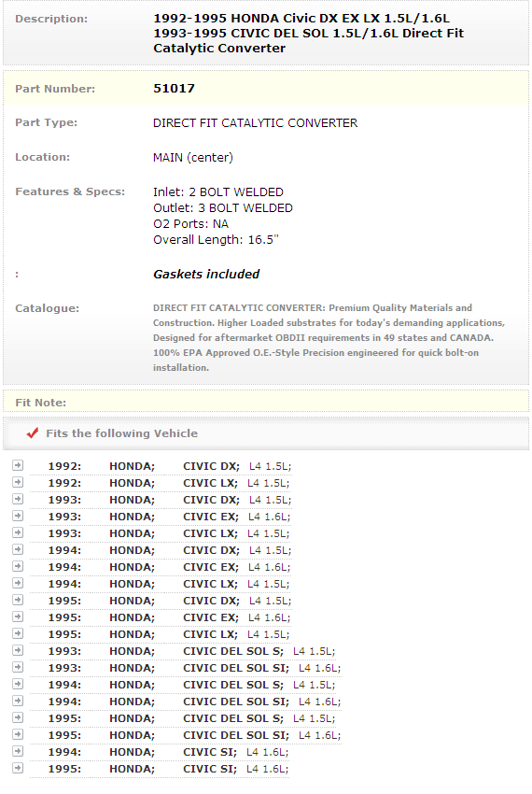Image resolution: width=532 pixels, height=794 pixels.
Task: Click arrow icon beside 1995 CIVIC DEL SOL S
Action: pos(18,717)
